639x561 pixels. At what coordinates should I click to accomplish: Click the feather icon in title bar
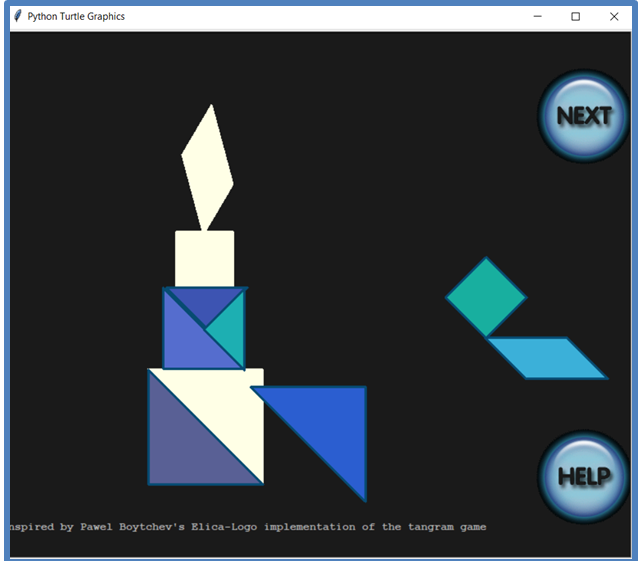[17, 16]
